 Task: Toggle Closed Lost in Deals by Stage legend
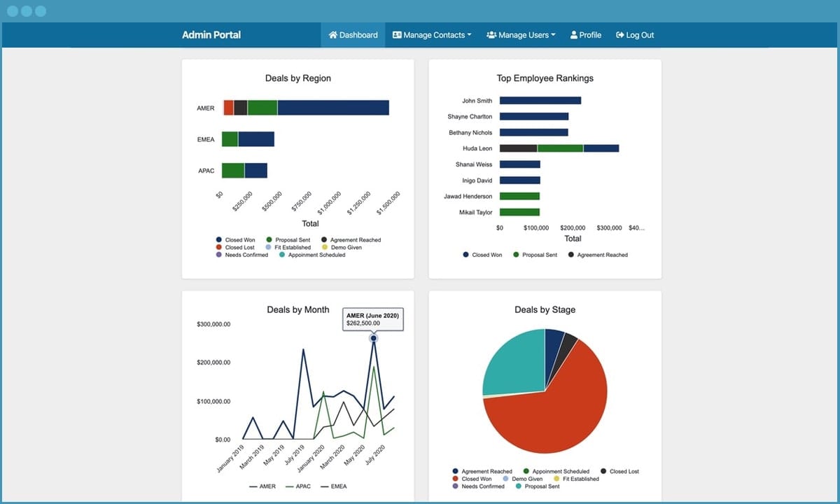[x=619, y=472]
